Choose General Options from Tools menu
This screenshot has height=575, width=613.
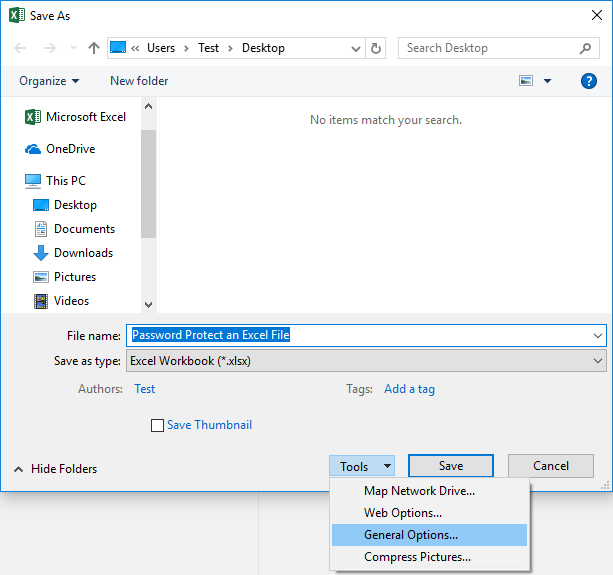coord(410,535)
